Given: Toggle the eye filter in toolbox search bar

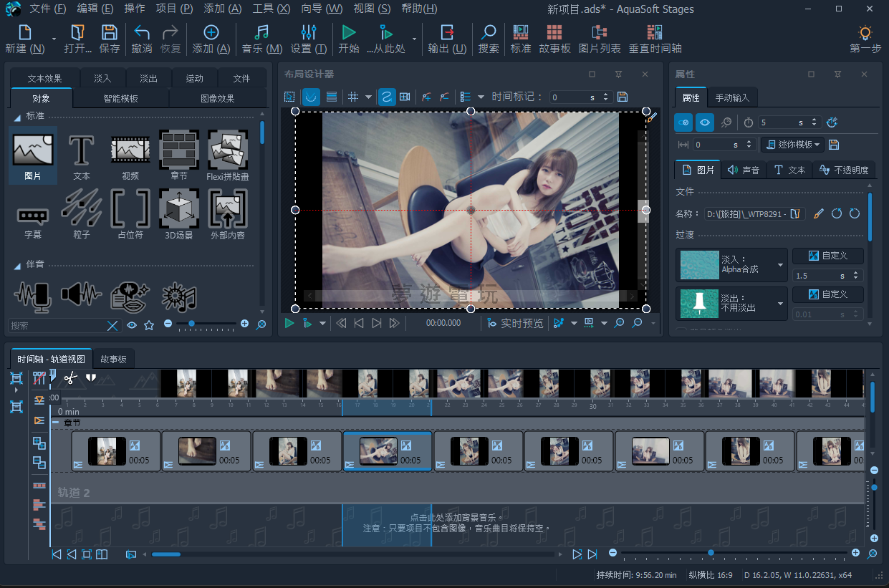Looking at the screenshot, I should (x=132, y=325).
